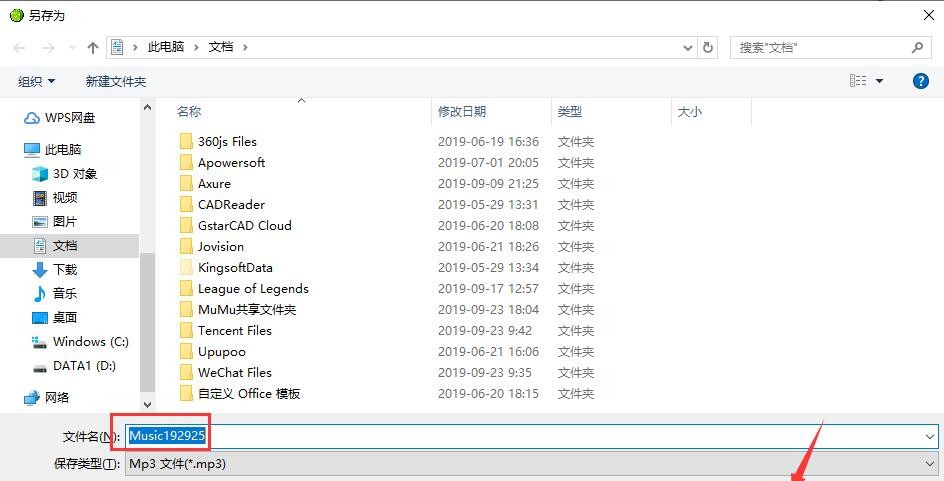Open 桌面 in sidebar

pyautogui.click(x=55, y=317)
